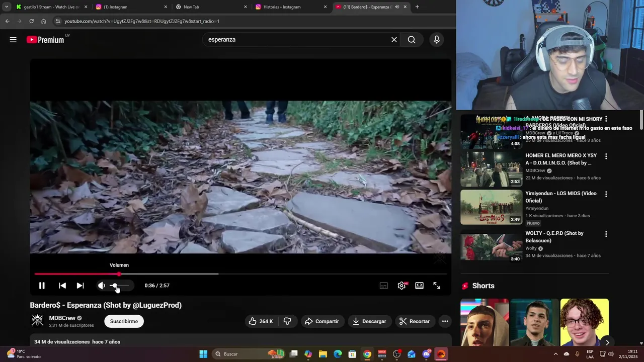Open Shorts thumbnail of curly-haired man with glasses
The width and height of the screenshot is (644, 362).
pos(584,322)
